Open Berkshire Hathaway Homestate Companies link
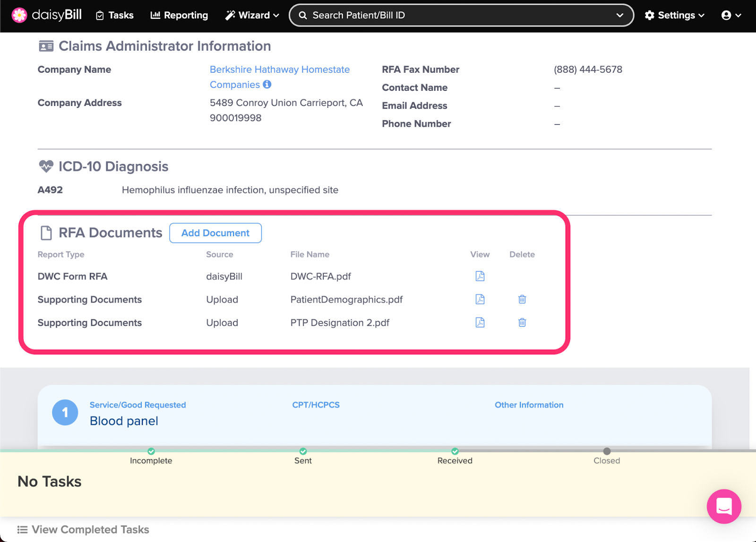The width and height of the screenshot is (756, 542). 279,70
